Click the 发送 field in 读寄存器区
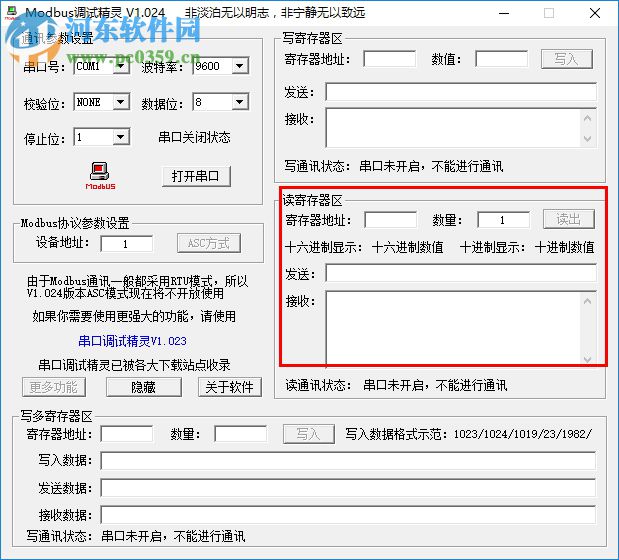 pos(461,273)
